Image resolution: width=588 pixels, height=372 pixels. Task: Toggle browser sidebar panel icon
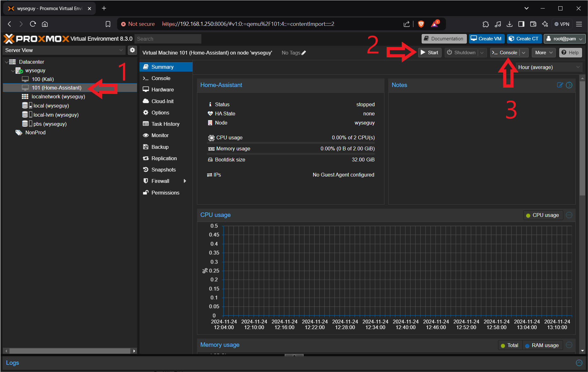(521, 24)
